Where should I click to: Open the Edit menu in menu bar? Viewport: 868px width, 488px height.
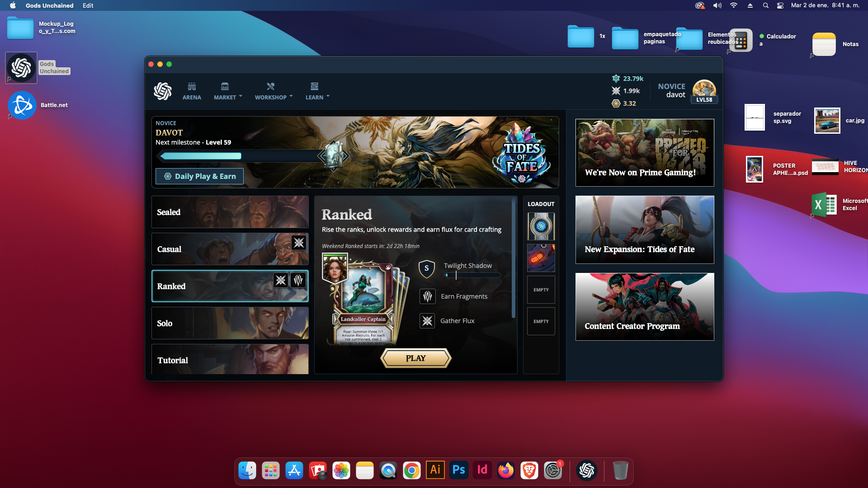coord(88,5)
